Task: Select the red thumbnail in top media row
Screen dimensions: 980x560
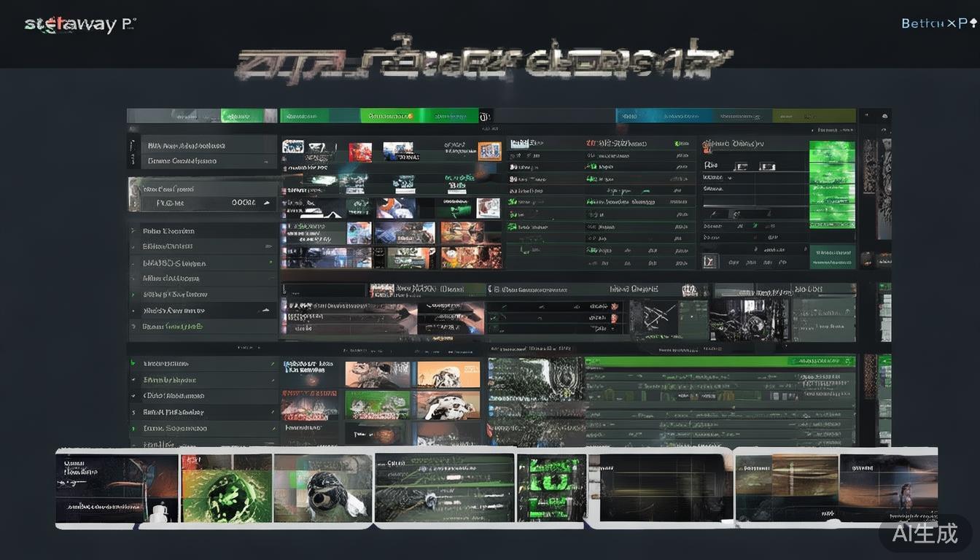Action: coord(360,152)
